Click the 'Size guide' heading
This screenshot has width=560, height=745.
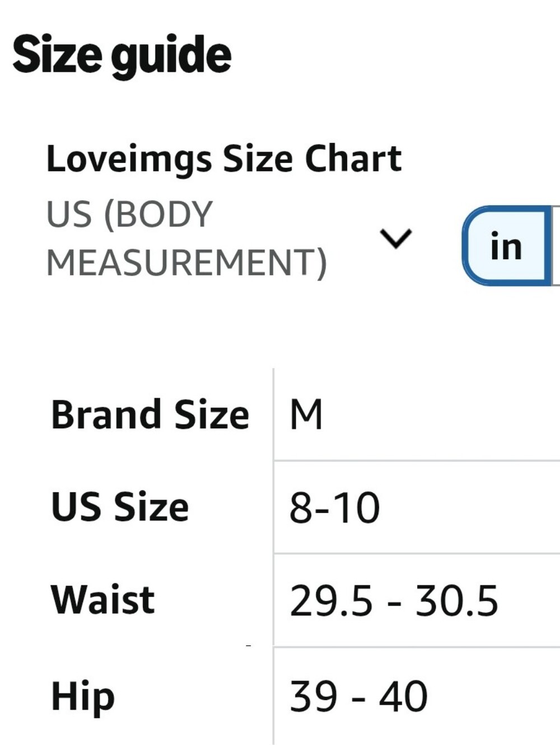pos(122,55)
